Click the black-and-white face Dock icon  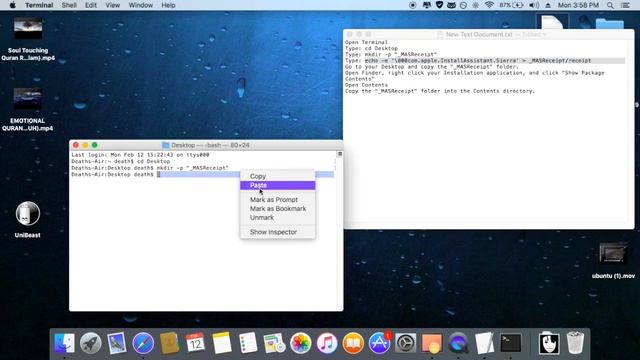(x=549, y=343)
